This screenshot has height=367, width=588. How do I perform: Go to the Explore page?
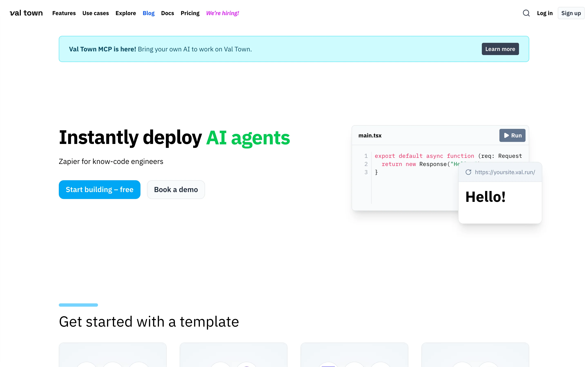click(126, 13)
